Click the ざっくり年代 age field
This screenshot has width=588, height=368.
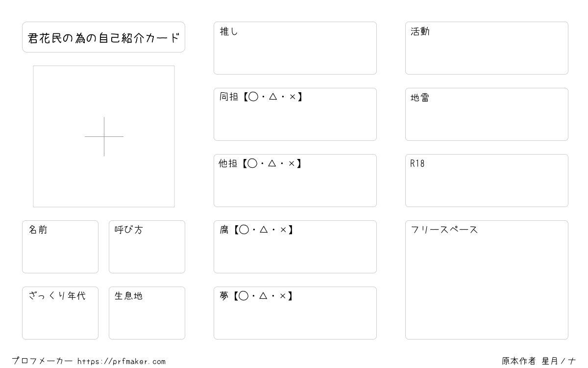point(60,313)
